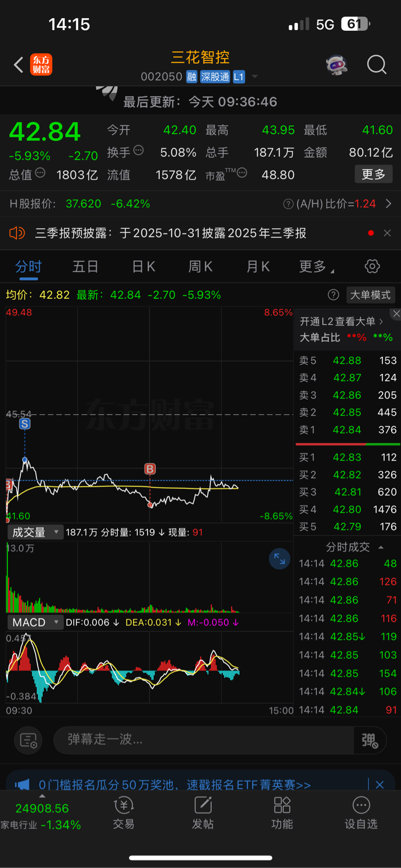The width and height of the screenshot is (401, 868).
Task: Switch to the 周K tab
Action: (x=200, y=267)
